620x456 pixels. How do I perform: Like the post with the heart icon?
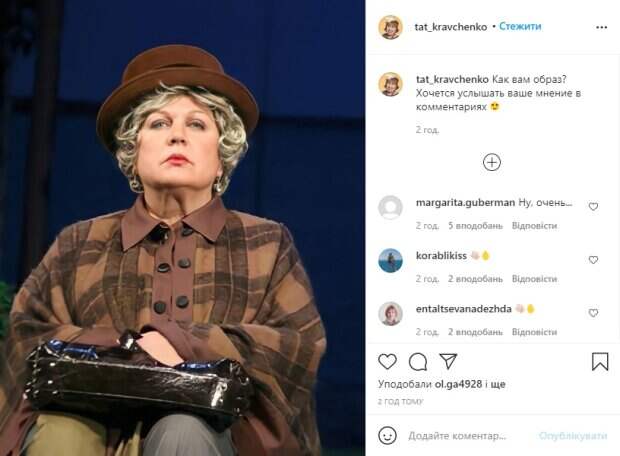tap(388, 361)
